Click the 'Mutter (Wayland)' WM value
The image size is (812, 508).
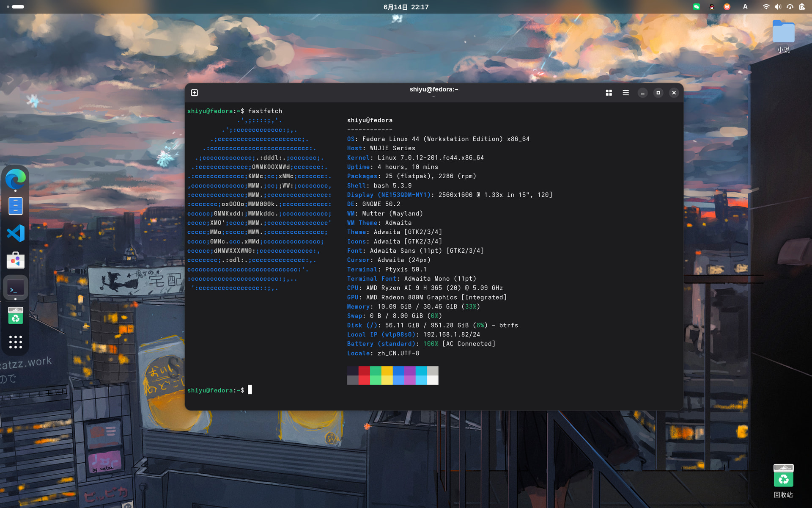click(392, 213)
